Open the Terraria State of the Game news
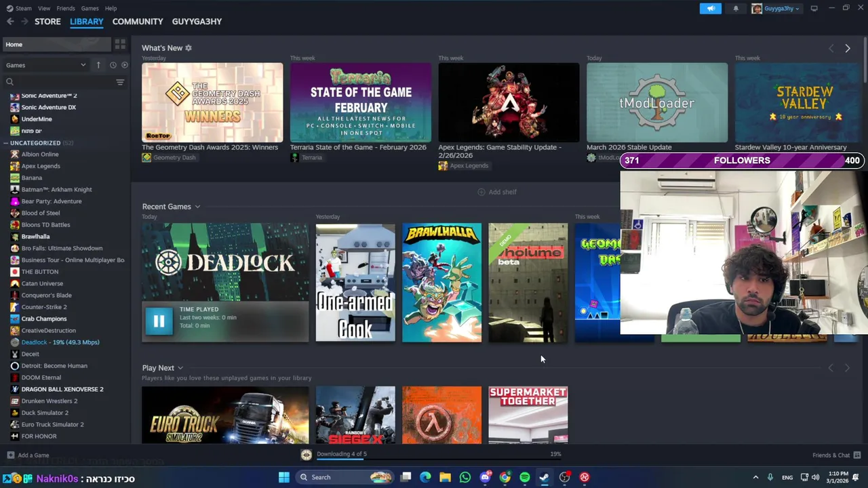The width and height of the screenshot is (868, 488). tap(361, 102)
